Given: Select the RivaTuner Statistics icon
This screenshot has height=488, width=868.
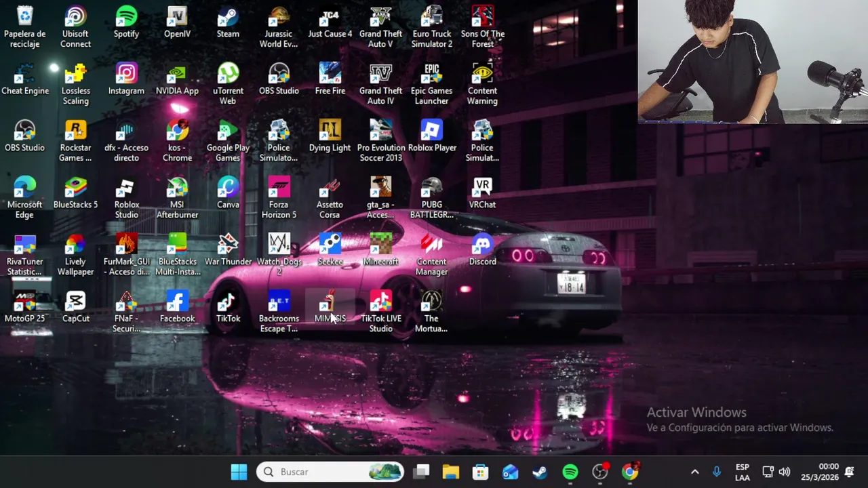Looking at the screenshot, I should pos(24,255).
